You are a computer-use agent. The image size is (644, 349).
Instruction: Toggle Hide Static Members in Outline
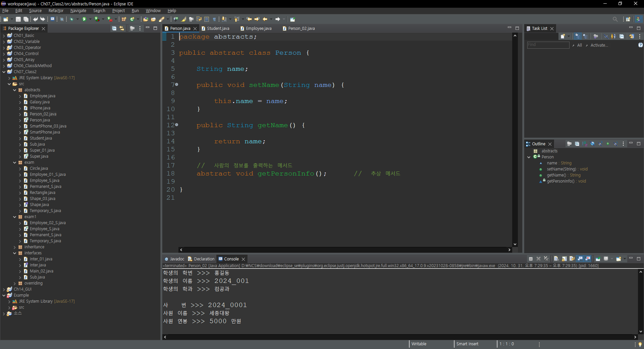point(600,144)
